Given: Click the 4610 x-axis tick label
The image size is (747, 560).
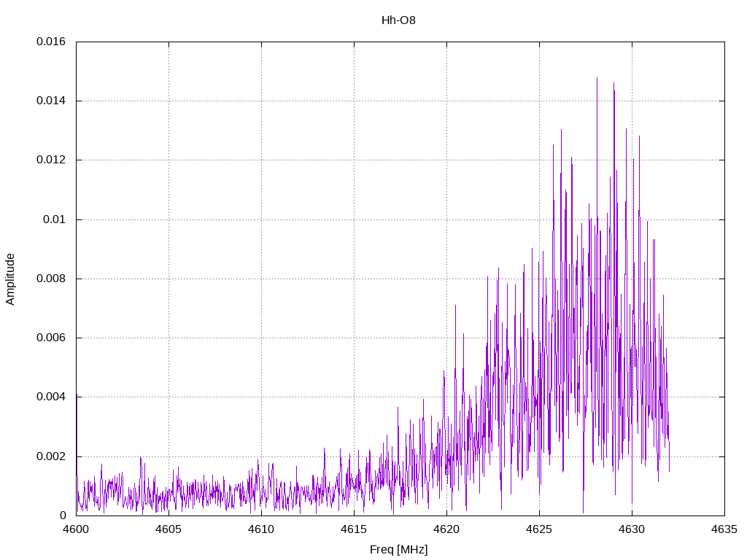Looking at the screenshot, I should click(x=262, y=529).
